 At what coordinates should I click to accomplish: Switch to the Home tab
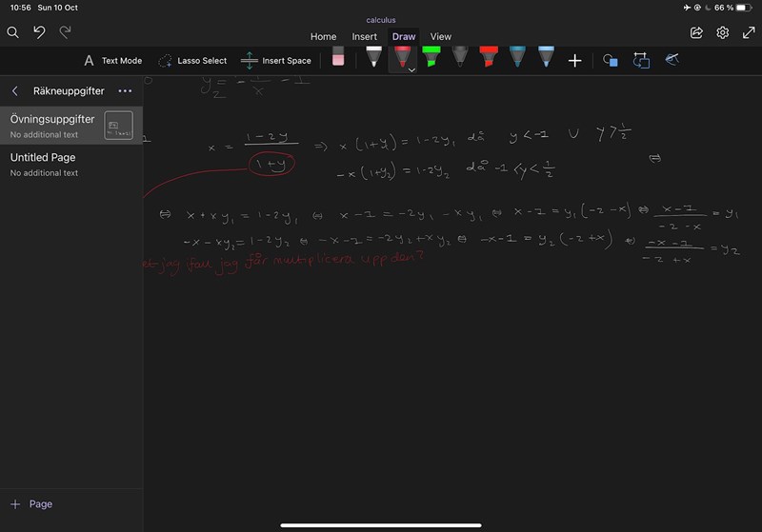[324, 37]
